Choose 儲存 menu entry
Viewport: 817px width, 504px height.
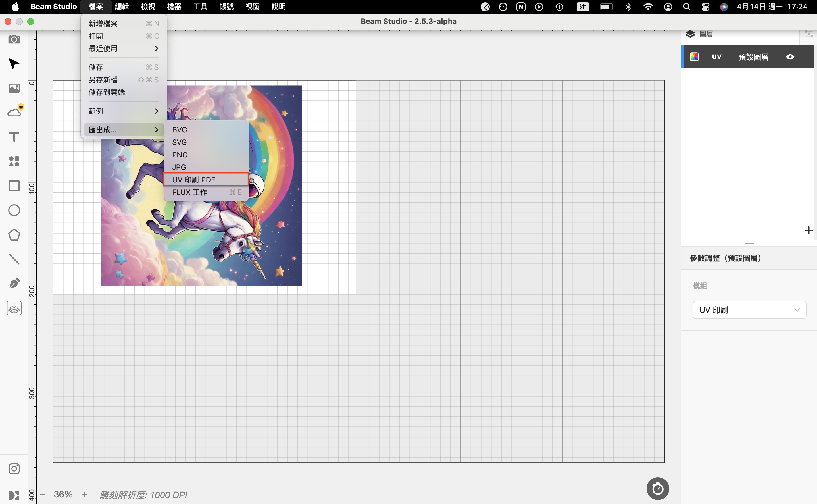pos(124,67)
